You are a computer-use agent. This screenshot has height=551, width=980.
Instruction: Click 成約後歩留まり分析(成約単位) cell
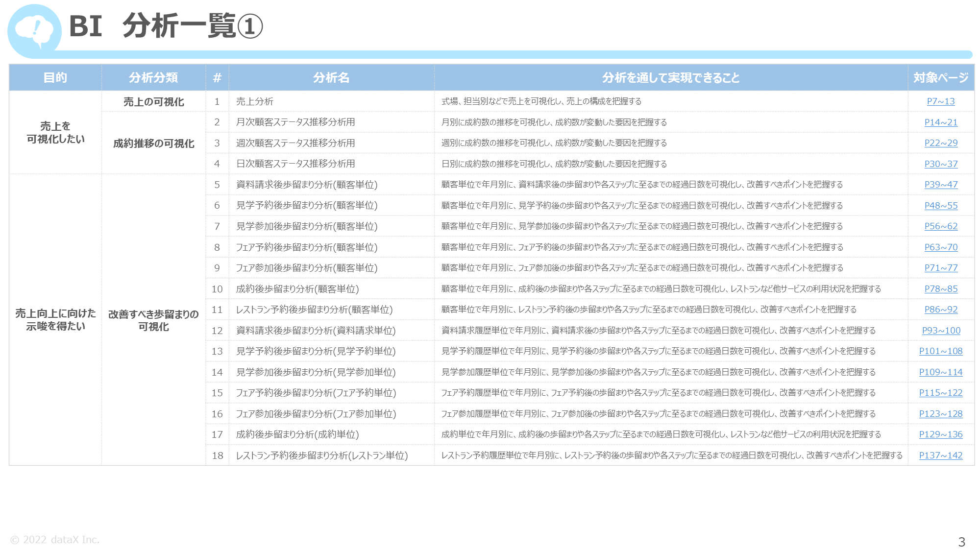coord(332,434)
